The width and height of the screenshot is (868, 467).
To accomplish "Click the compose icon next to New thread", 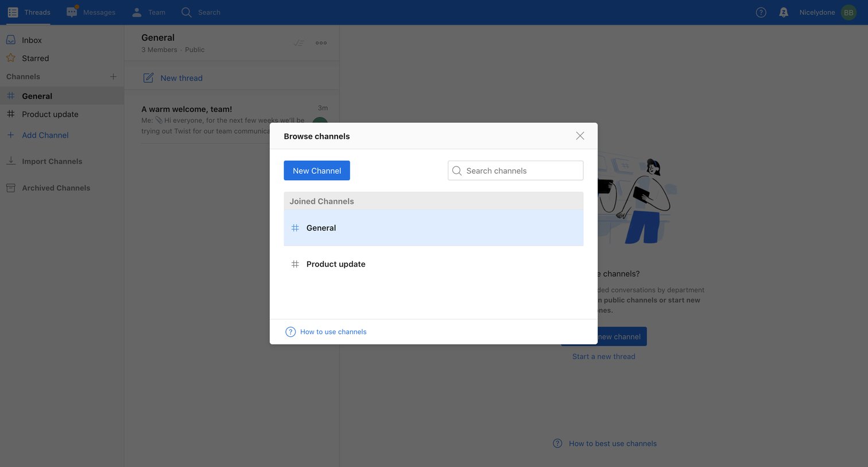I will (148, 78).
